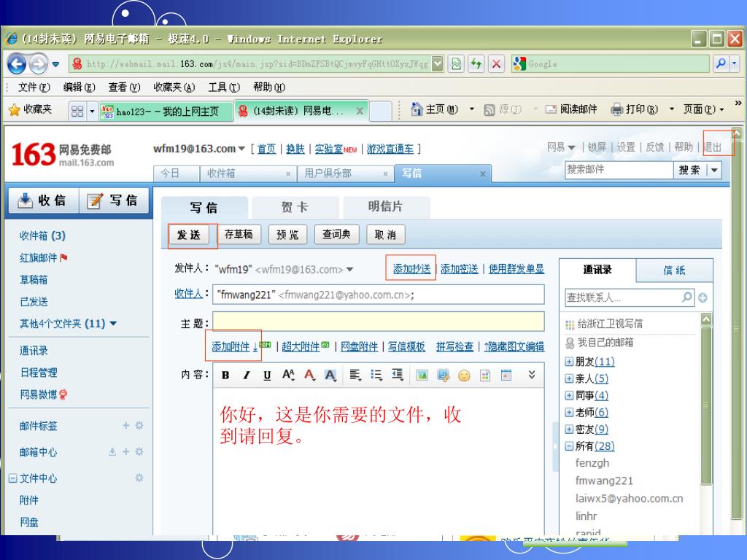747x560 pixels.
Task: Click the 预览 preview button
Action: 287,235
